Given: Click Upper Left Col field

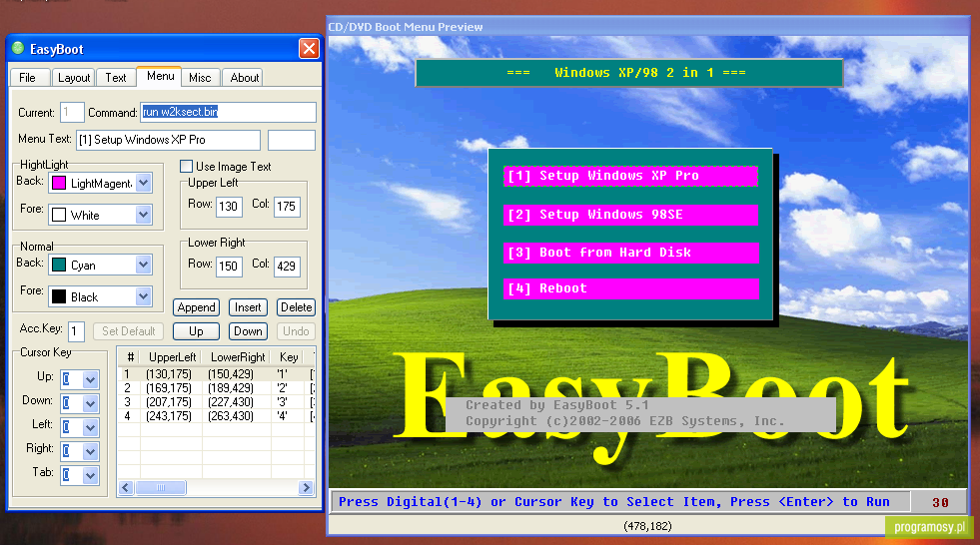Looking at the screenshot, I should coord(287,206).
